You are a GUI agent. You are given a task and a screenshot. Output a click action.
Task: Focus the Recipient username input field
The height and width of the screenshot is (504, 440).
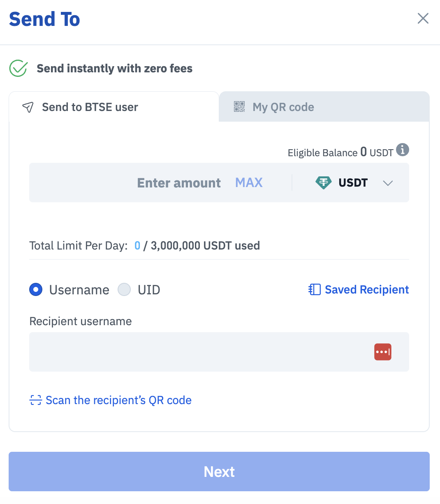pyautogui.click(x=219, y=352)
